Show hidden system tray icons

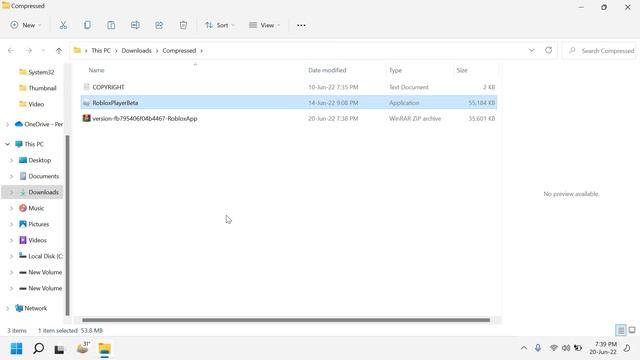pyautogui.click(x=524, y=348)
